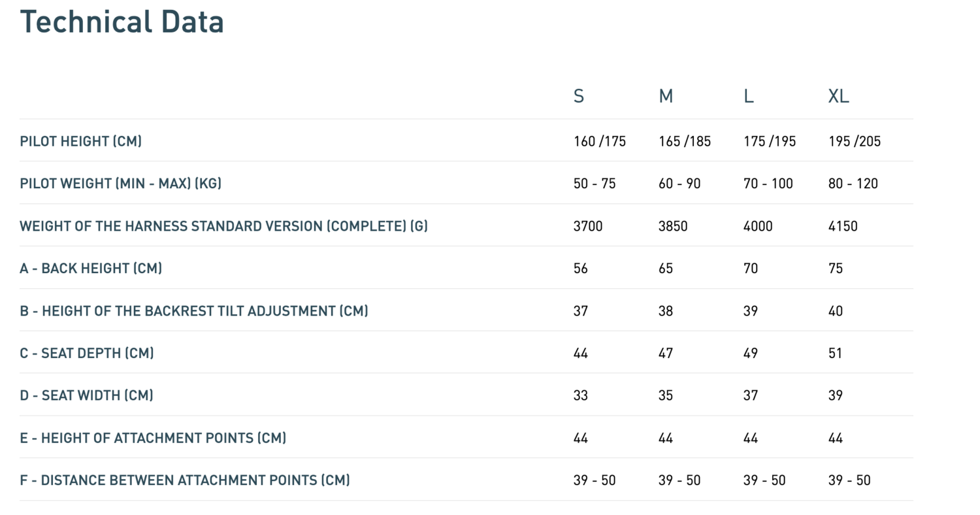Click the 4150 harness weight value

843,226
